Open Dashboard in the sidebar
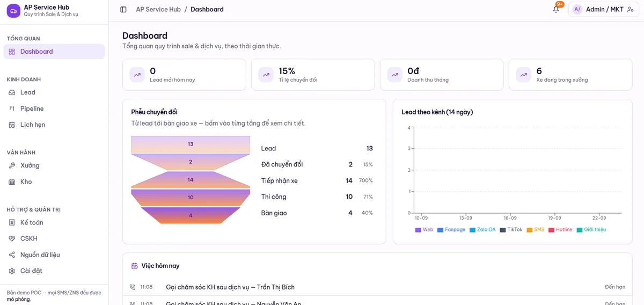 click(54, 52)
